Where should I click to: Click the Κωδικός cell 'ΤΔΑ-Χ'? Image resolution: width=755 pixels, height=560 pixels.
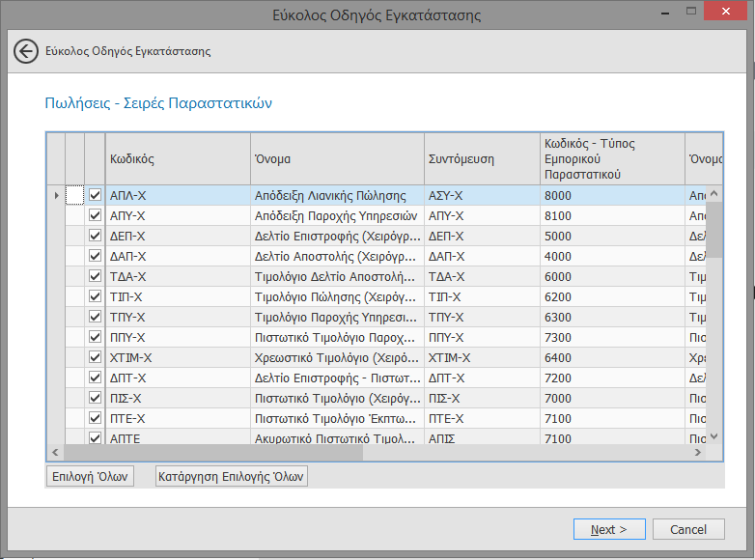coord(178,276)
